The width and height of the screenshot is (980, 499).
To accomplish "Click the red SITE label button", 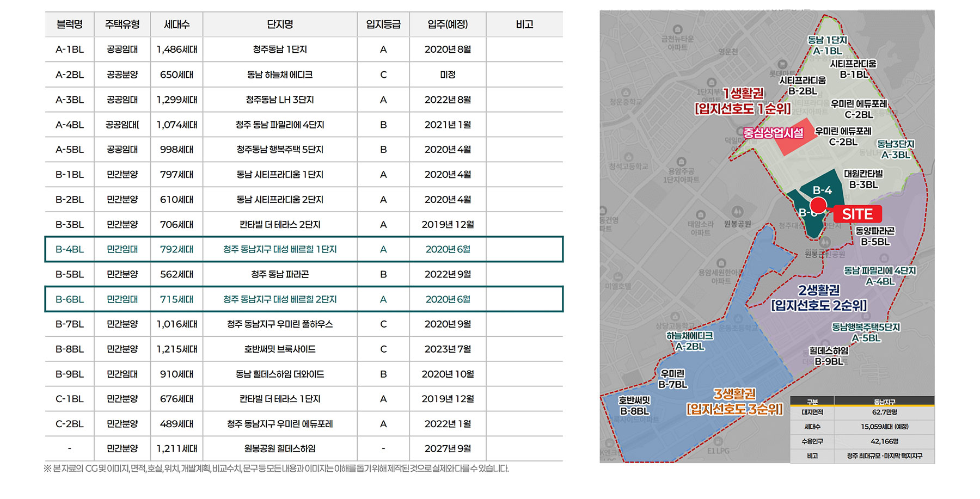I will click(x=857, y=214).
